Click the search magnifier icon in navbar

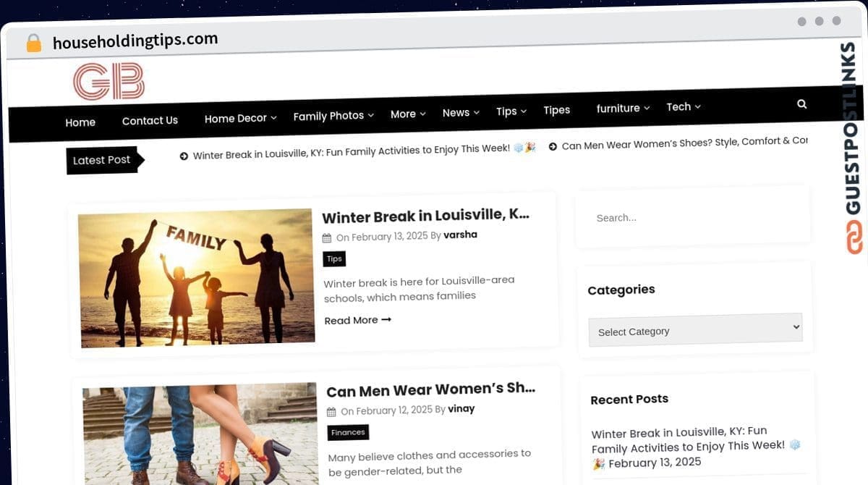point(801,104)
